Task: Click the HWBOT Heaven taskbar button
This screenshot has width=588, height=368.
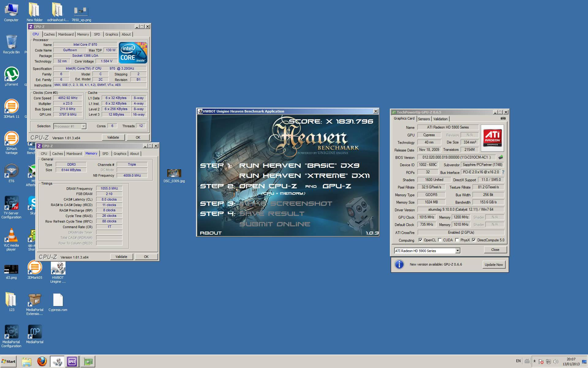Action: 57,361
